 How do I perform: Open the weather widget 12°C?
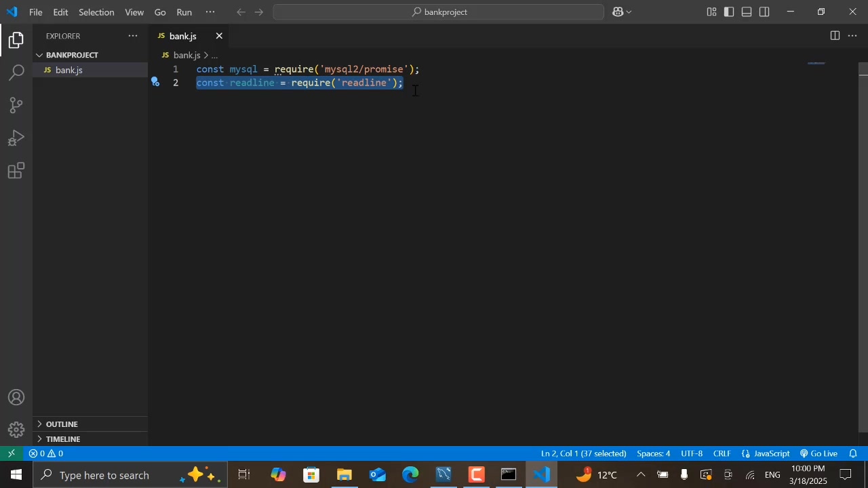pos(597,474)
